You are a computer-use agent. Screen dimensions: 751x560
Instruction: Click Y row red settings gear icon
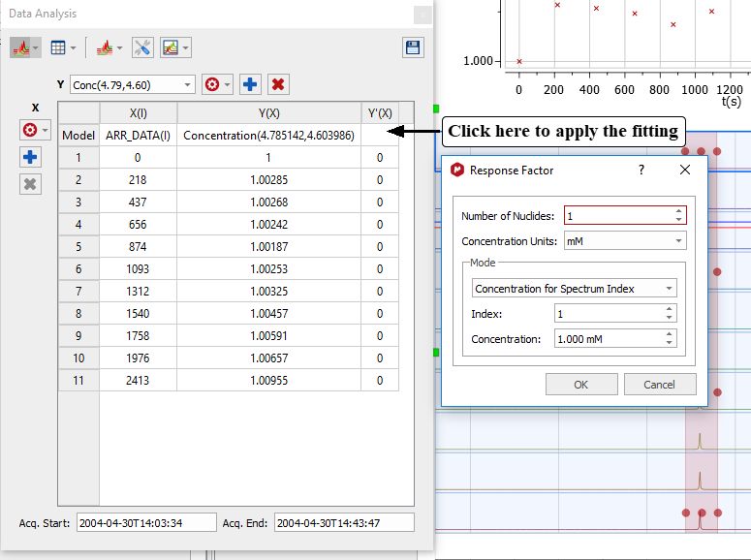[x=212, y=85]
